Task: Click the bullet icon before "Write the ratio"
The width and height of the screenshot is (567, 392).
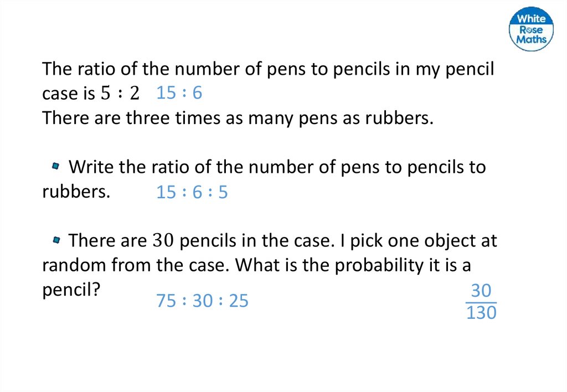Action: [56, 166]
